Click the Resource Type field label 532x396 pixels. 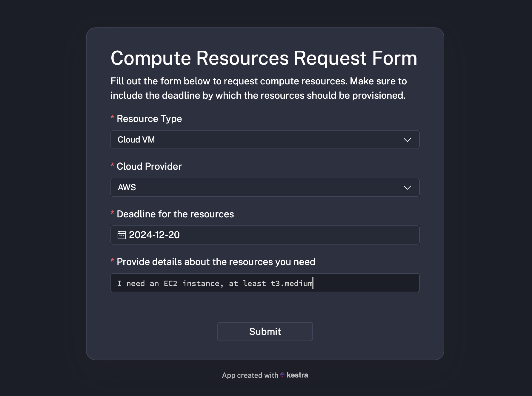click(x=149, y=119)
